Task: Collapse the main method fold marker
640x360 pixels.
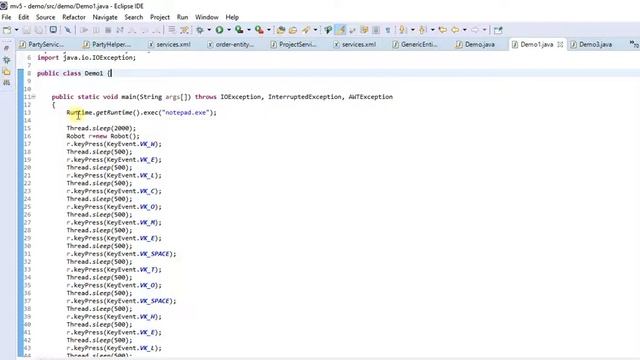Action: pyautogui.click(x=33, y=97)
